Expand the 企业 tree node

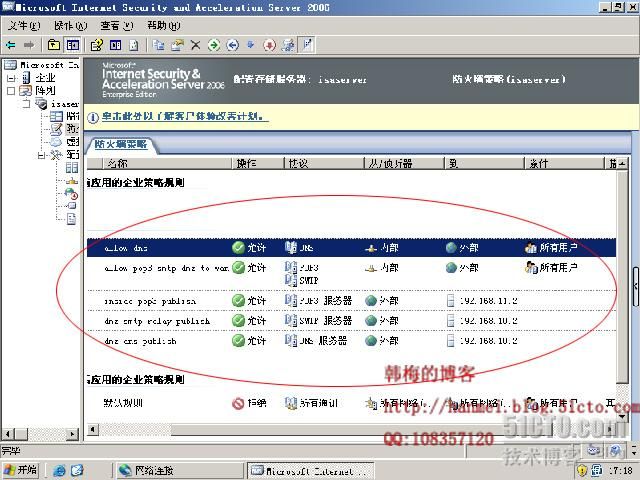pos(11,78)
